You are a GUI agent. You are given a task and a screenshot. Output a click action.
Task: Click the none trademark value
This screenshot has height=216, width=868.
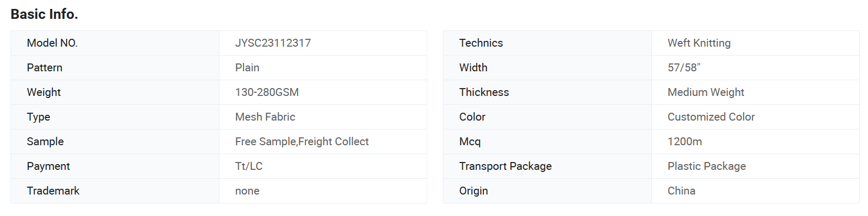point(247,191)
